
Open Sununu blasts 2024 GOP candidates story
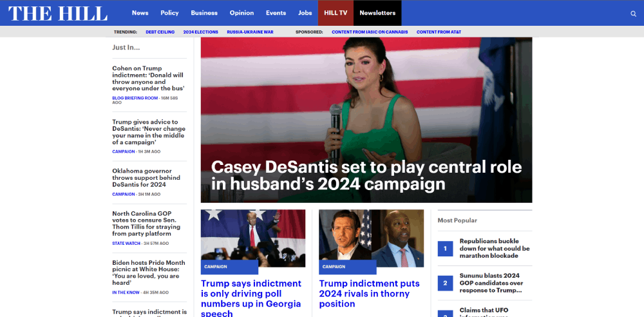coord(491,283)
